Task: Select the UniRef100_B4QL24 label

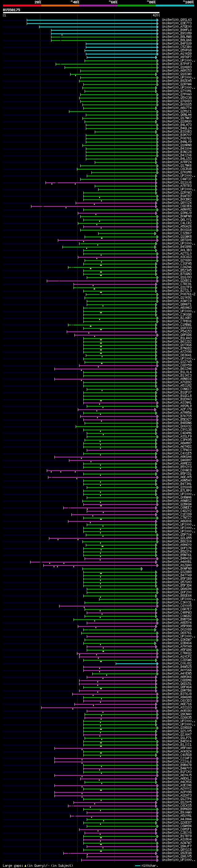Action: click(x=177, y=128)
